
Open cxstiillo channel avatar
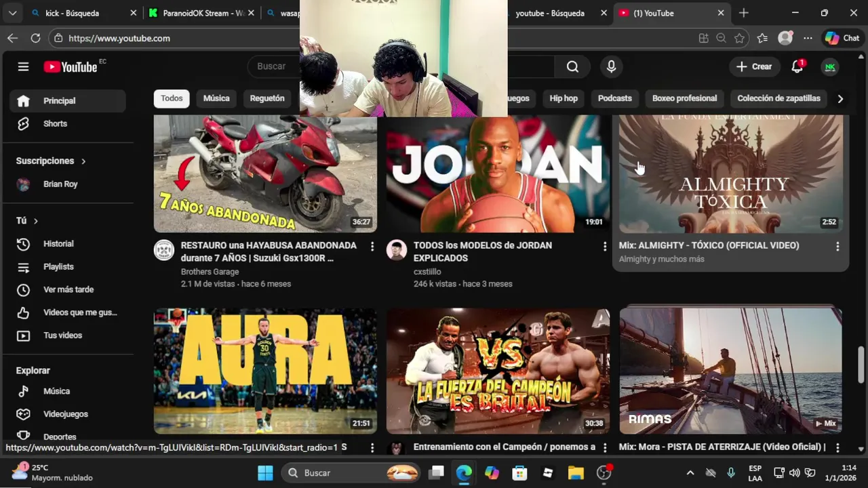397,250
